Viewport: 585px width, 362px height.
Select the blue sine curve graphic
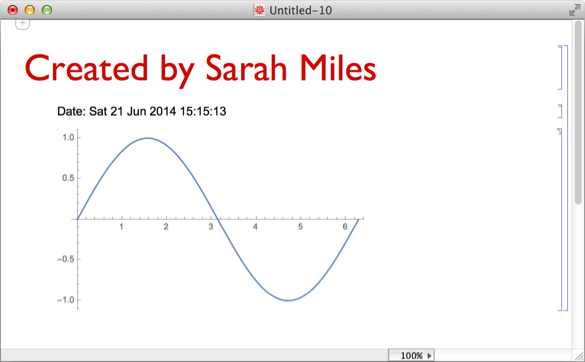[218, 219]
